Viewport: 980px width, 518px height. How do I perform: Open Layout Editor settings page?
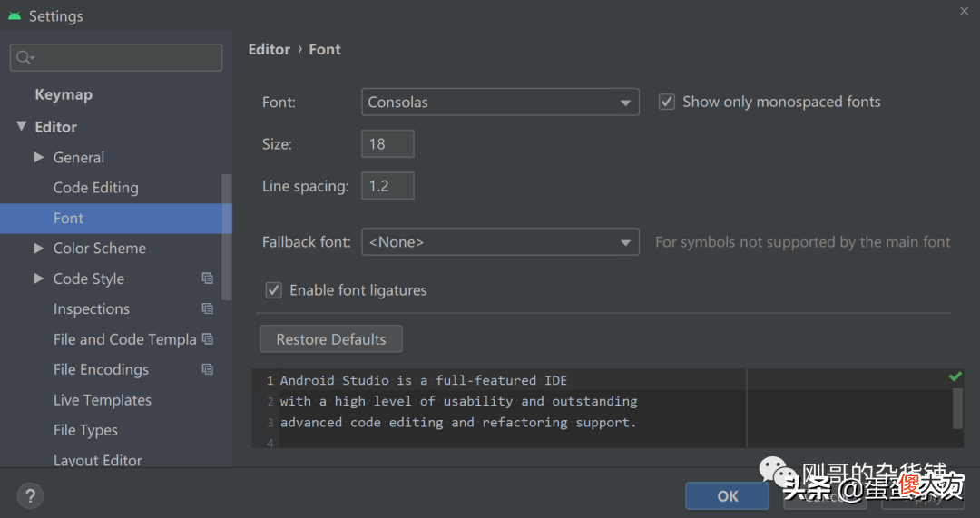97,460
